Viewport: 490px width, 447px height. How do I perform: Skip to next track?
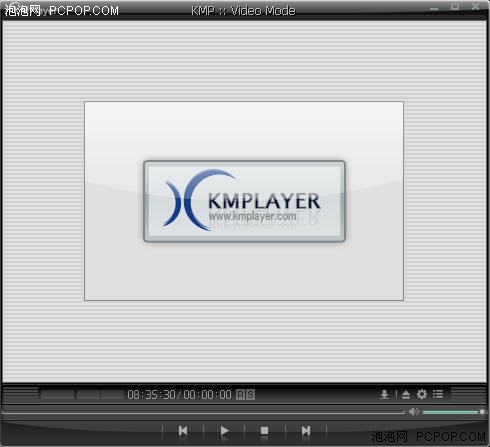pyautogui.click(x=306, y=431)
